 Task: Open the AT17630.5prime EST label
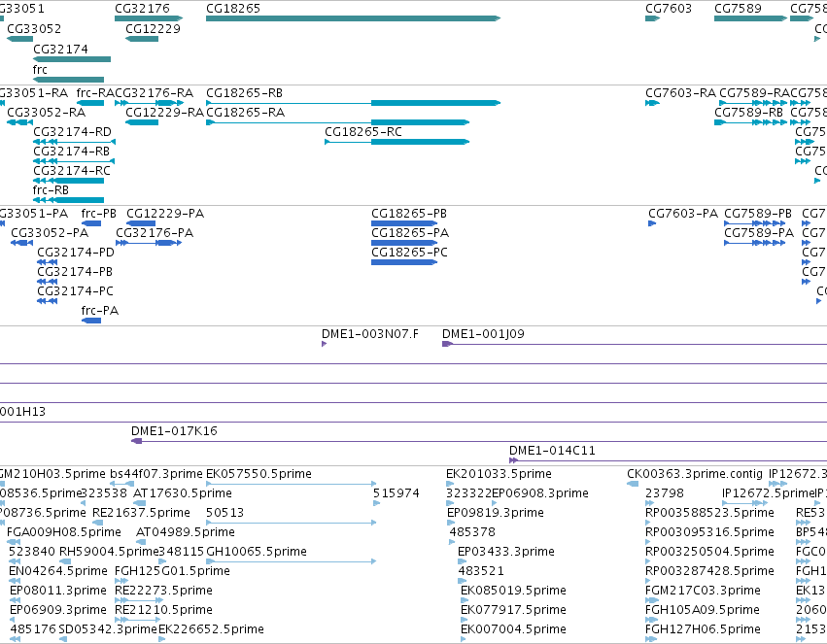pos(183,493)
